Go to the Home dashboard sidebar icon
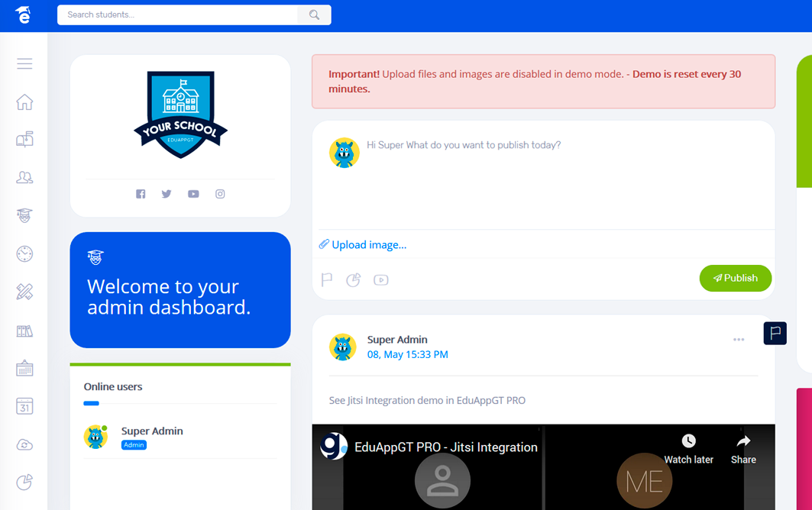Viewport: 812px width, 510px height. pos(24,102)
